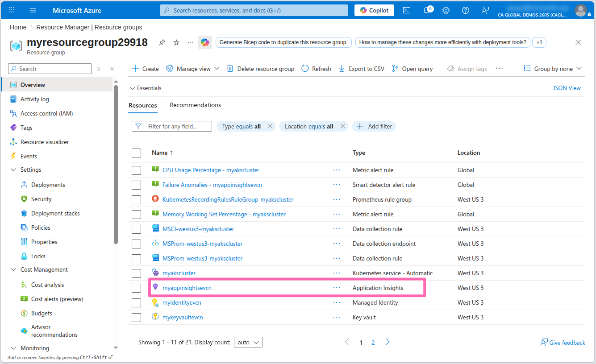
Task: Select the Resources tab
Action: point(143,105)
